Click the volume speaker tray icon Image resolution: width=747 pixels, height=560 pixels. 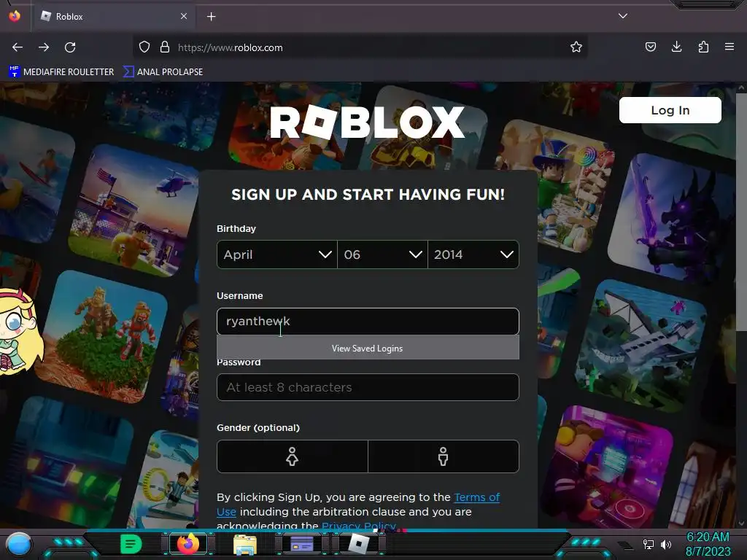665,544
